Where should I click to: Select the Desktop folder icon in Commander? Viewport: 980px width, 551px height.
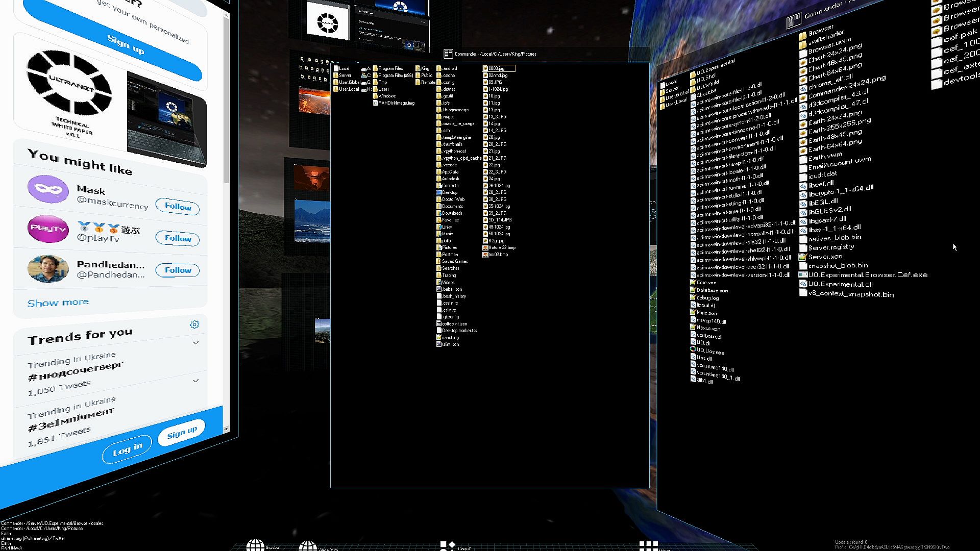click(x=439, y=193)
